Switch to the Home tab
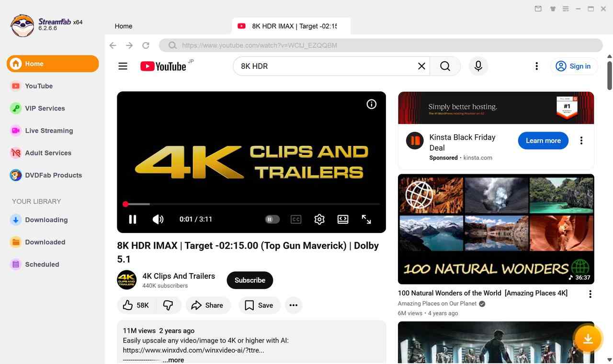 pyautogui.click(x=124, y=26)
